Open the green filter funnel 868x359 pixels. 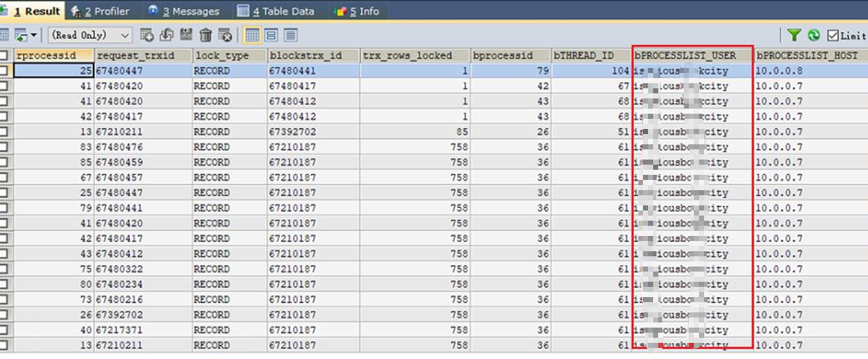793,35
